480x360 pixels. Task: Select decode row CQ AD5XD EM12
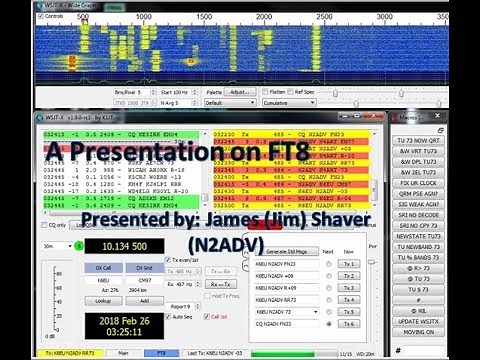pyautogui.click(x=121, y=198)
